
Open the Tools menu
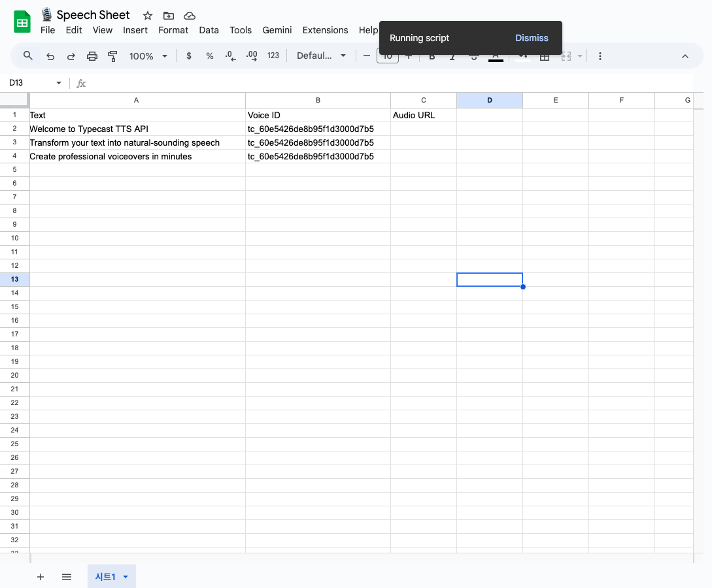click(x=240, y=30)
